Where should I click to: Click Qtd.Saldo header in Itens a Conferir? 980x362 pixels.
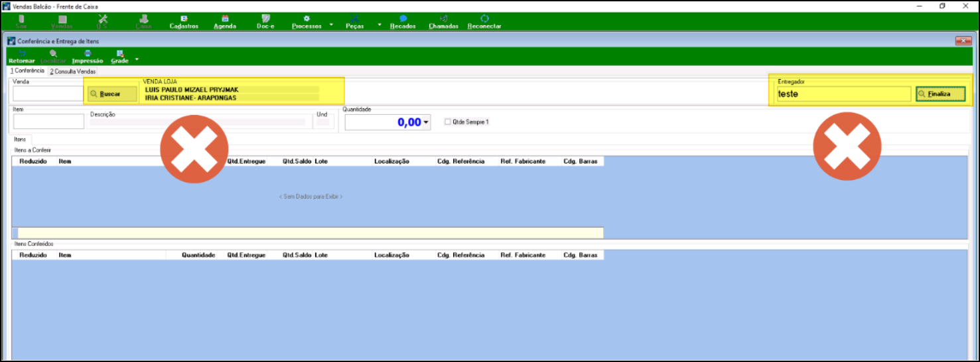[297, 161]
